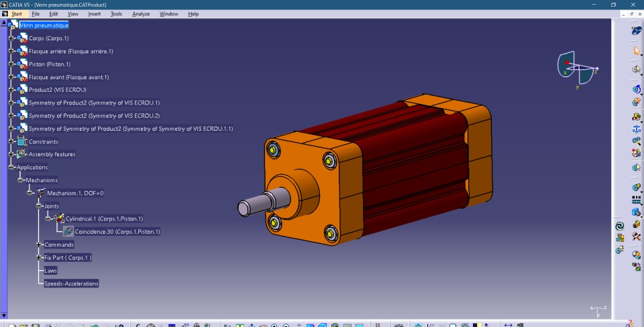Open the Analyze menu
This screenshot has width=644, height=327.
click(x=141, y=14)
